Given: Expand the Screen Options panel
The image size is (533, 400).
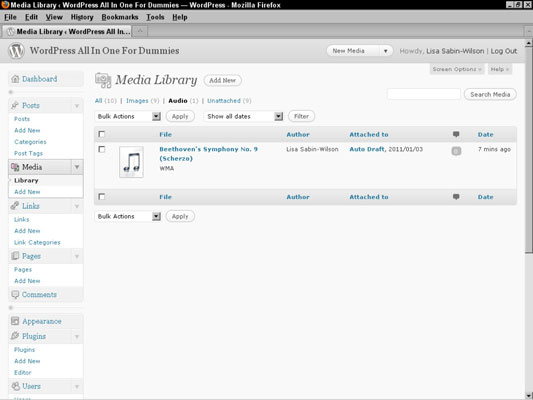Looking at the screenshot, I should click(457, 69).
